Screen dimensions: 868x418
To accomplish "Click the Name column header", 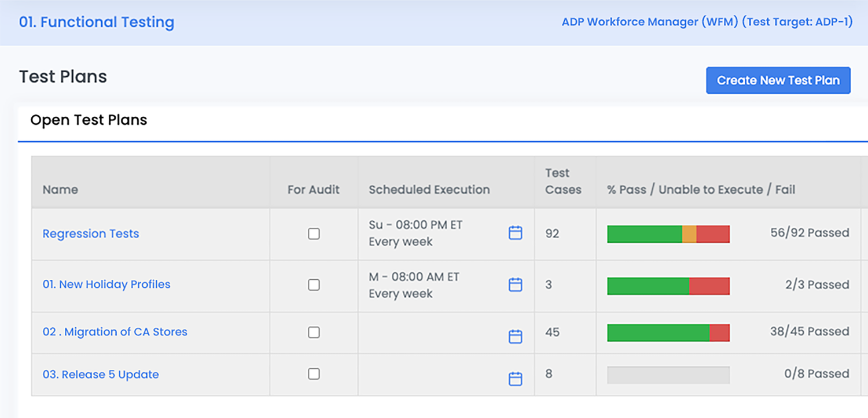I will point(60,189).
